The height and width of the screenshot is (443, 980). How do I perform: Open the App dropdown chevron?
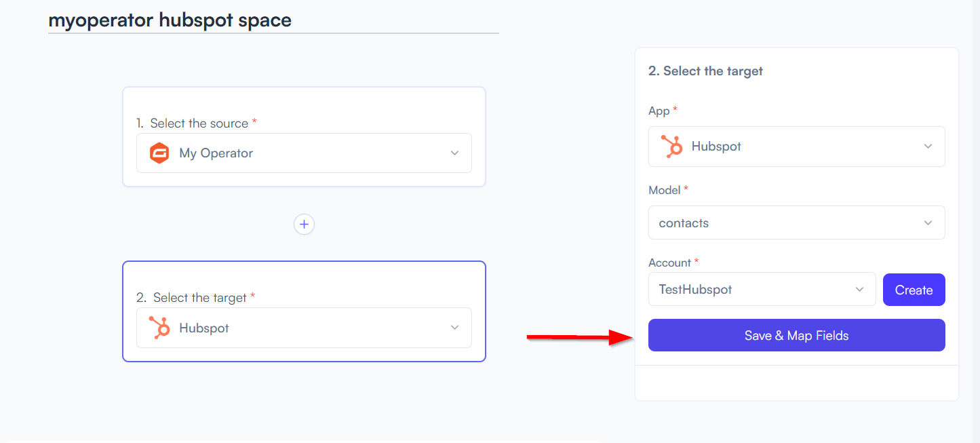928,147
